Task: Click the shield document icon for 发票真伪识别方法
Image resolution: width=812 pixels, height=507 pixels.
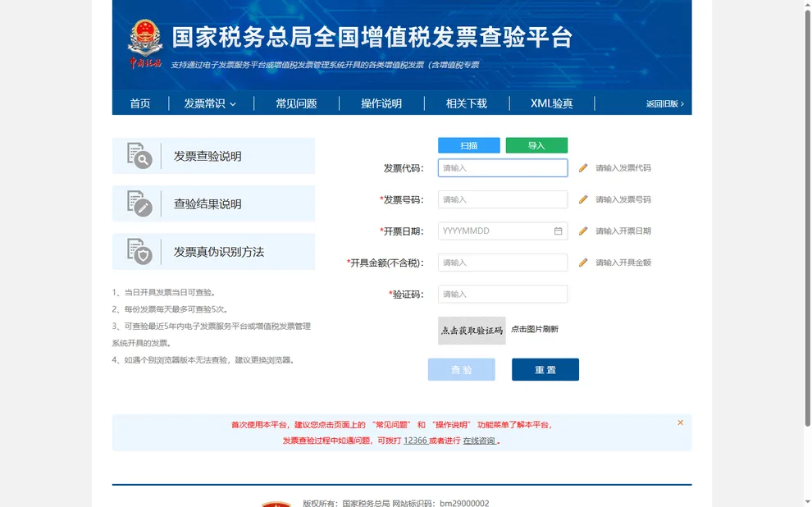Action: [x=139, y=251]
